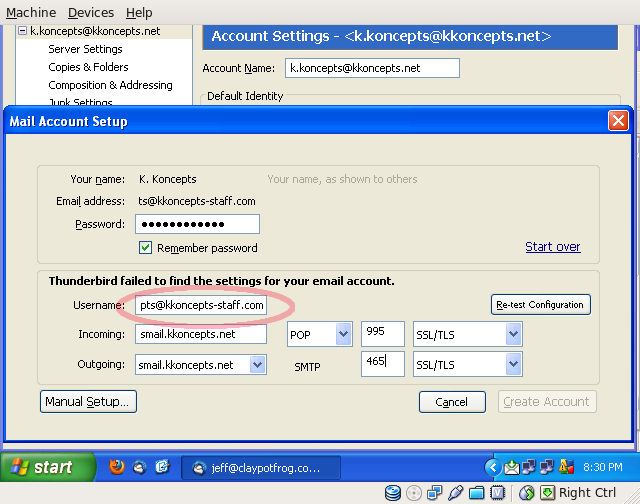Launch Firefox from the quick launch bar
The width and height of the screenshot is (640, 504).
coord(117,467)
